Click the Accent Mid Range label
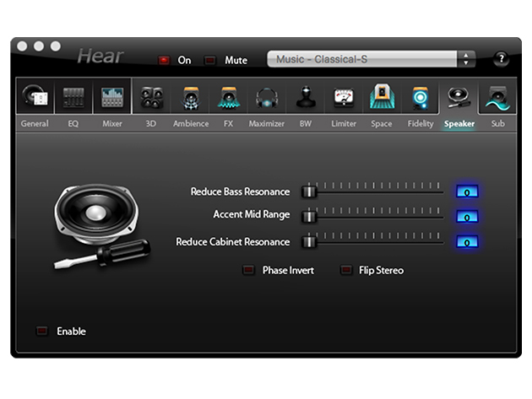The height and width of the screenshot is (399, 532). pos(252,214)
